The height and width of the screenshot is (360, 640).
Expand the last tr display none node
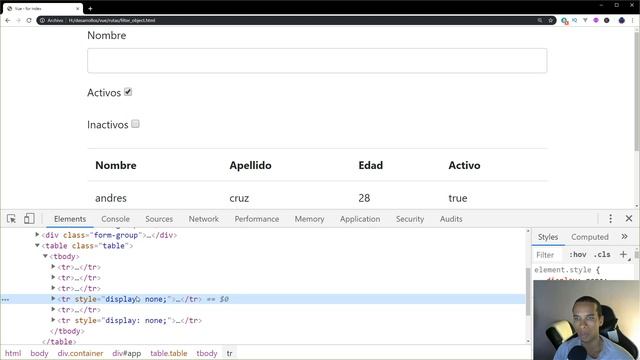(53, 320)
